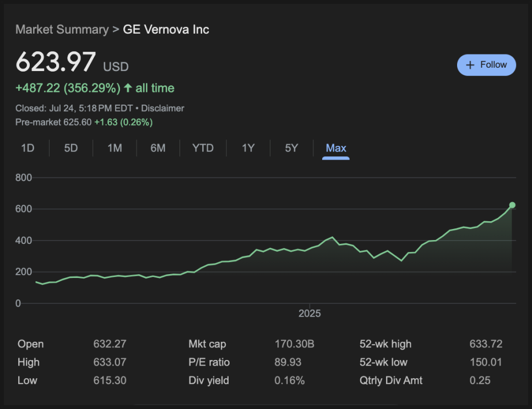This screenshot has width=532, height=409.
Task: Click the GE Vernova Inc title
Action: click(166, 30)
